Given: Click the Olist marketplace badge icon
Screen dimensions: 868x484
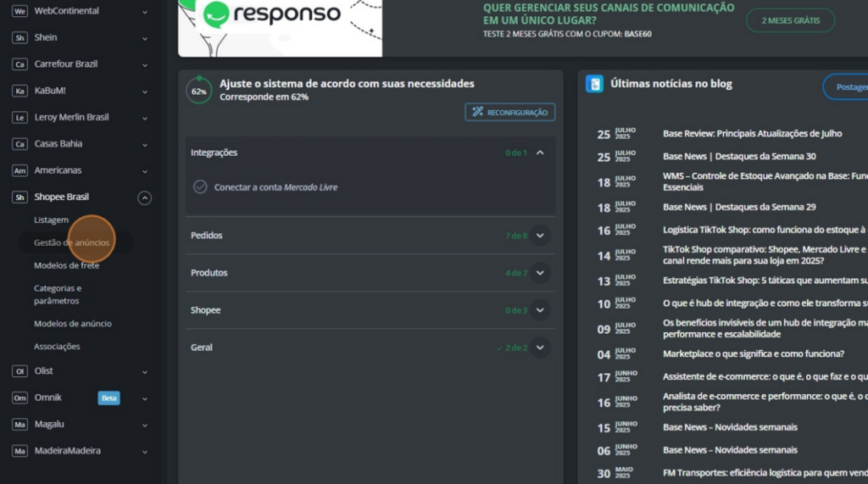Looking at the screenshot, I should point(19,371).
